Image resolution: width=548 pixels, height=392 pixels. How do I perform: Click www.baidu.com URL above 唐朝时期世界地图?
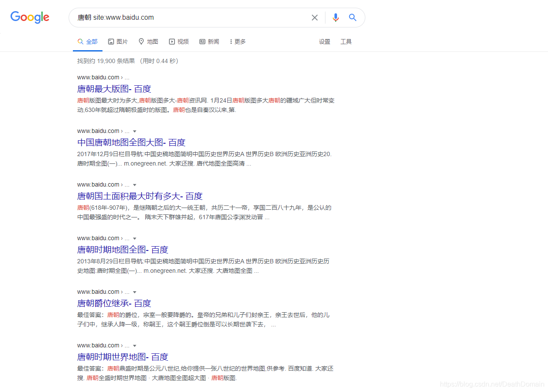[103, 345]
